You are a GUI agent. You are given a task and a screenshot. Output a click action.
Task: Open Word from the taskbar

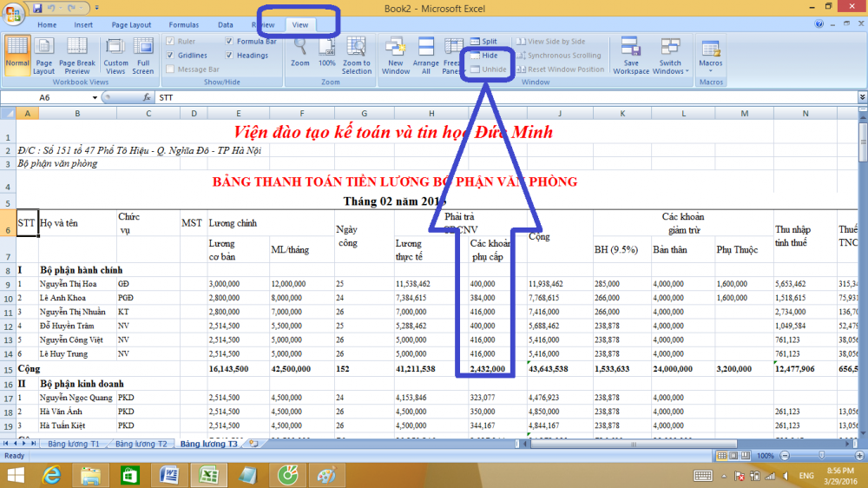[x=169, y=475]
